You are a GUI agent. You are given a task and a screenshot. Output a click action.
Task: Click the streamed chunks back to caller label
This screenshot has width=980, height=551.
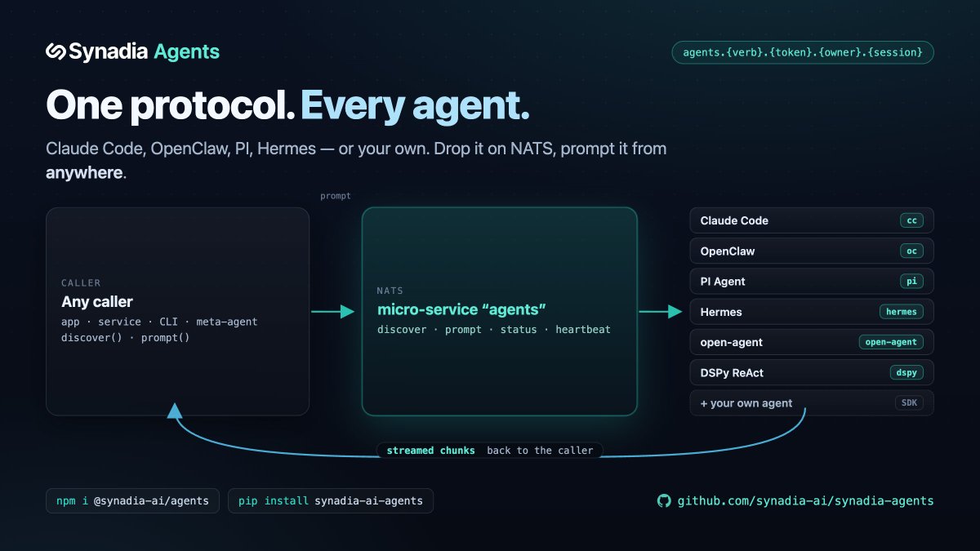click(x=490, y=451)
